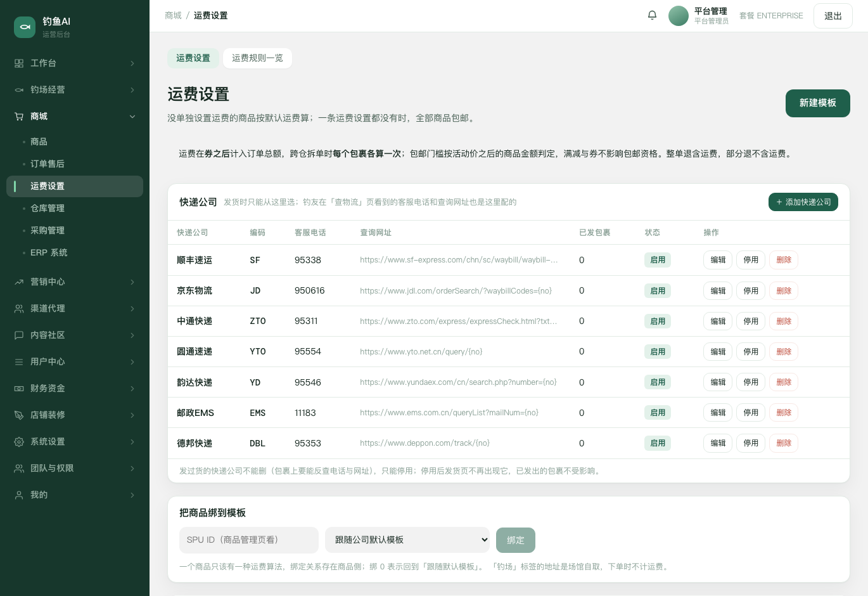The width and height of the screenshot is (868, 596).
Task: Click 停用 for 韵达快递
Action: pyautogui.click(x=751, y=382)
